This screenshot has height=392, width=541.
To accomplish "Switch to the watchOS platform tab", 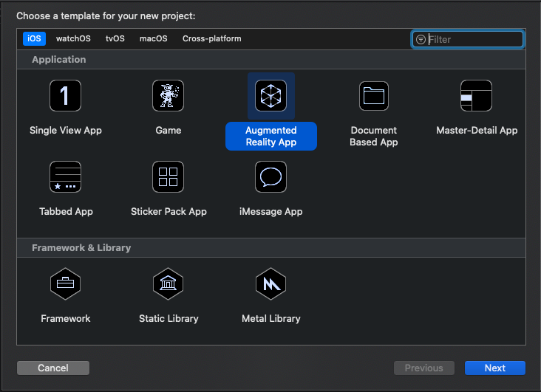I will 73,38.
